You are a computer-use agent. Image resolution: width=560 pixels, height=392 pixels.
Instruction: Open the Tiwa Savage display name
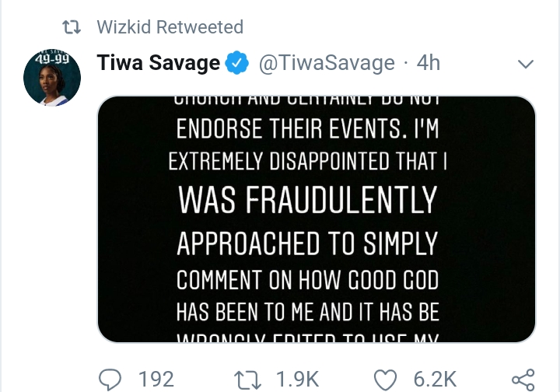pos(158,64)
